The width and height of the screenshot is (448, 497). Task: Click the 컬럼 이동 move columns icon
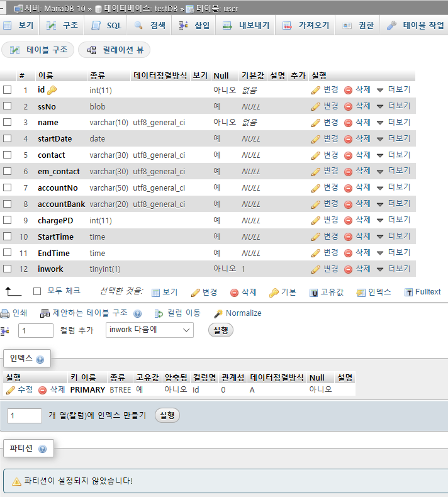pyautogui.click(x=159, y=314)
